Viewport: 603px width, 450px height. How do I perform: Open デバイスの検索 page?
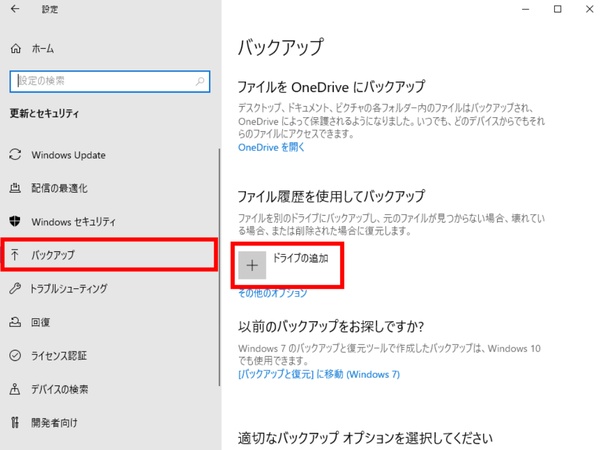[x=60, y=389]
